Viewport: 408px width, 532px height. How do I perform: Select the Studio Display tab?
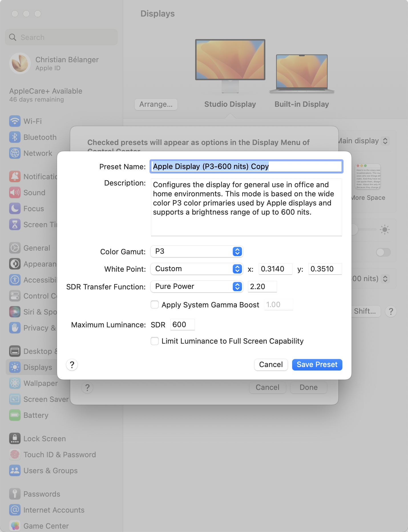pyautogui.click(x=230, y=104)
